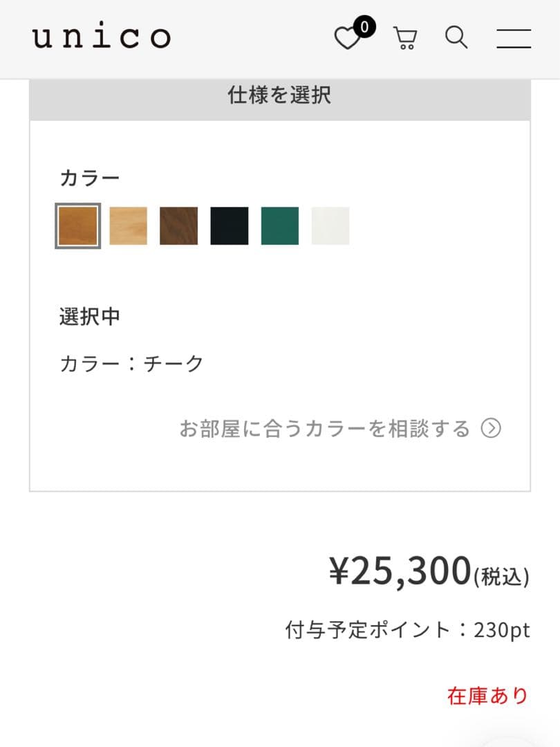Select the white color swatch
The height and width of the screenshot is (747, 560).
click(328, 225)
